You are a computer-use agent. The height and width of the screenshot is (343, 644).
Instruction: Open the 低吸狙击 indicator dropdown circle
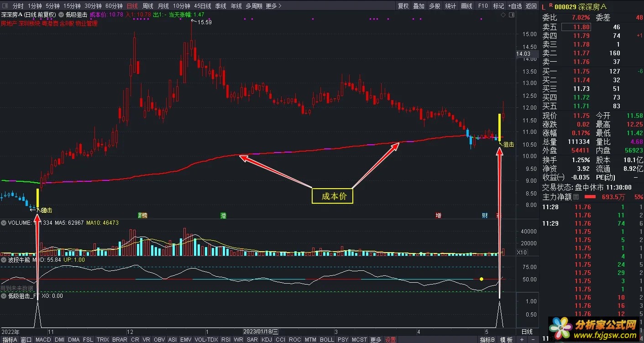pos(61,15)
